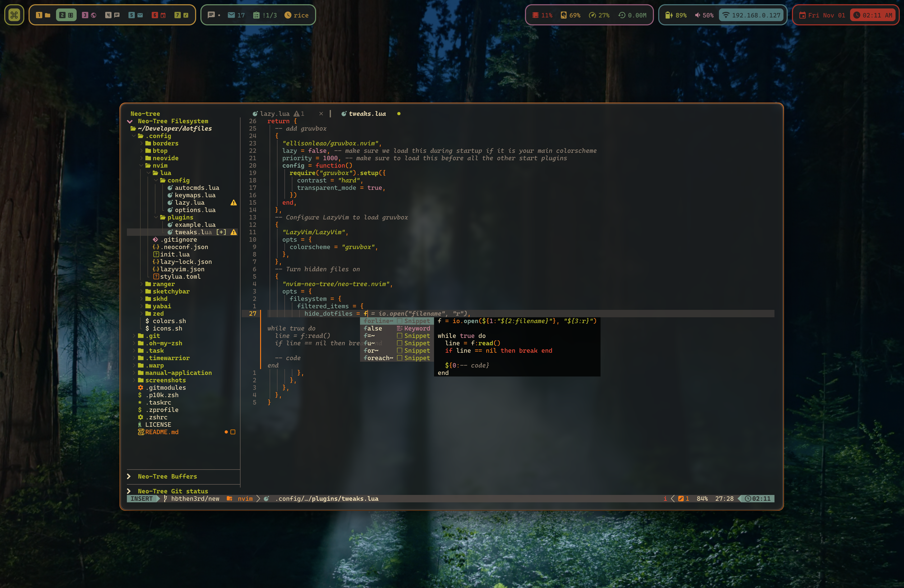Collapse the Neo-Tree Filesystem section
This screenshot has height=588, width=904.
click(x=130, y=121)
